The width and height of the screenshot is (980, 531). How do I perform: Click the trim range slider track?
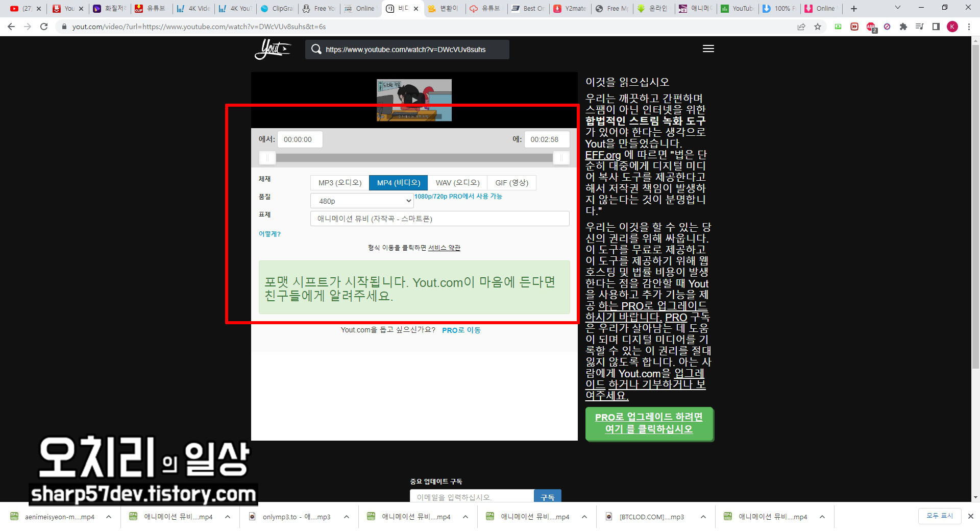(x=414, y=158)
